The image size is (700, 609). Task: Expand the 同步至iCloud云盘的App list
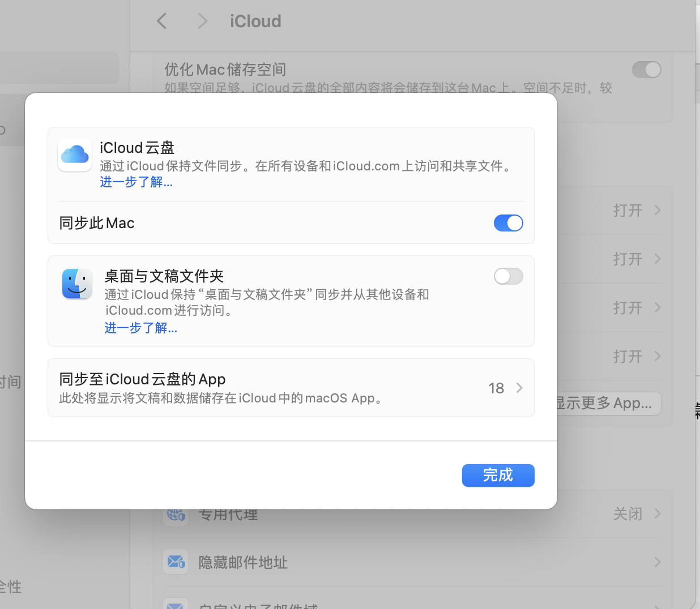[291, 388]
